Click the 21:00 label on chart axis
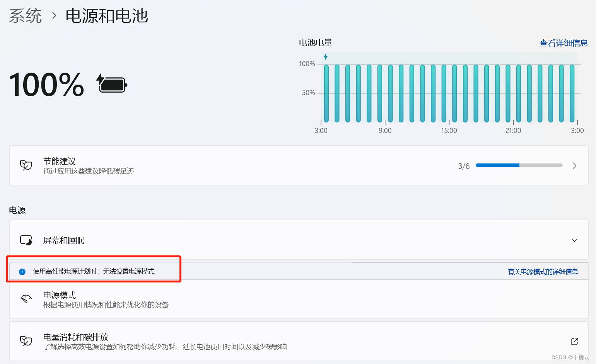Screen dimensions: 596x364 pos(513,131)
